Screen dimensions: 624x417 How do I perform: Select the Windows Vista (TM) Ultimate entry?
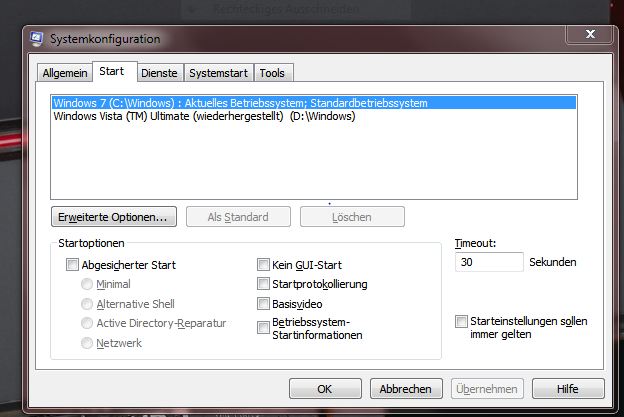314,116
